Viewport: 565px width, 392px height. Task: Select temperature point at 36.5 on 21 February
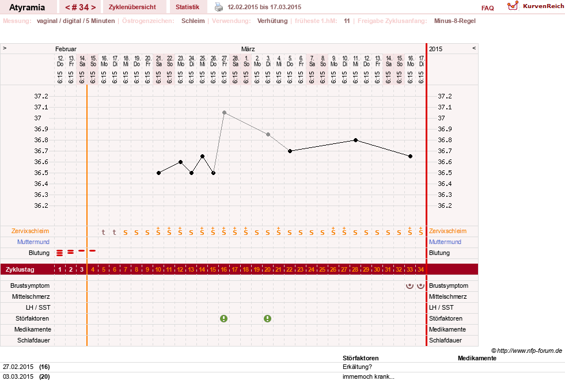[158, 173]
